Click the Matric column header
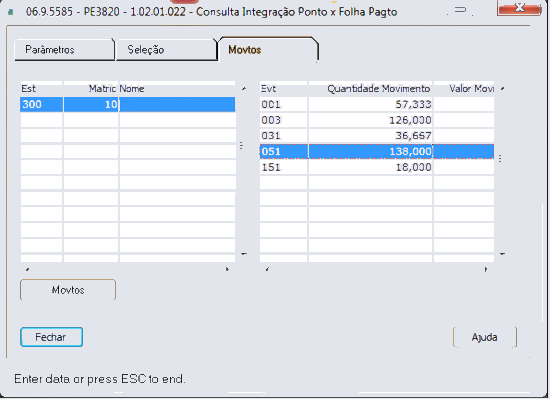This screenshot has width=550, height=399. pyautogui.click(x=91, y=89)
